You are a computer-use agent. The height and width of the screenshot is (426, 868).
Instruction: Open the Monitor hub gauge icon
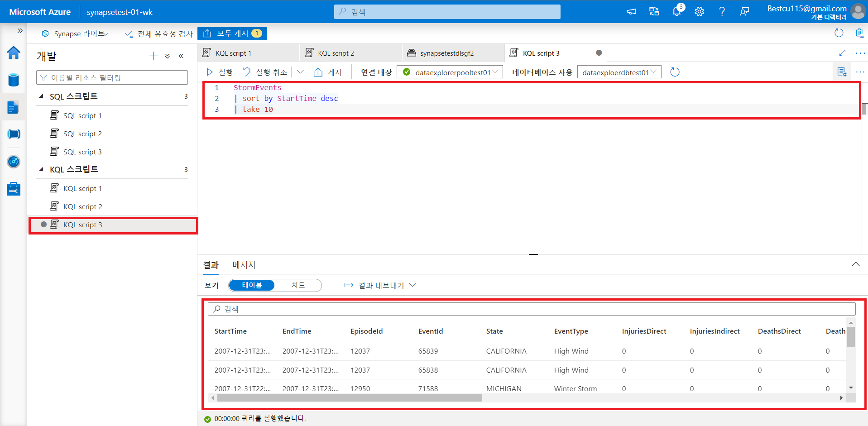[x=14, y=162]
